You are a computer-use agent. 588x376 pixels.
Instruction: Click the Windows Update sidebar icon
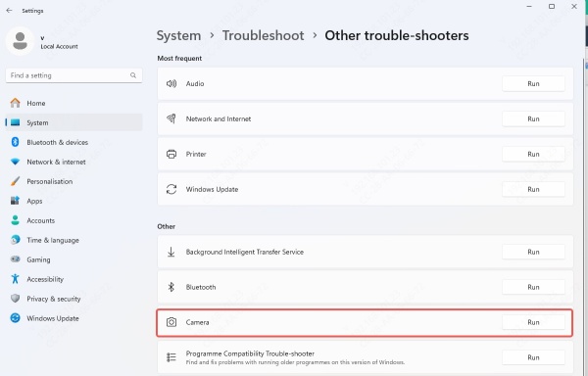15,318
